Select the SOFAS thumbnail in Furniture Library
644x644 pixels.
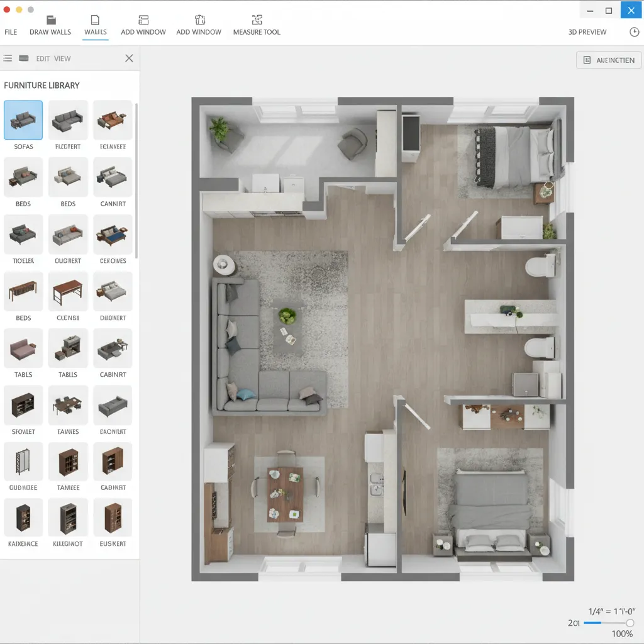click(x=23, y=119)
